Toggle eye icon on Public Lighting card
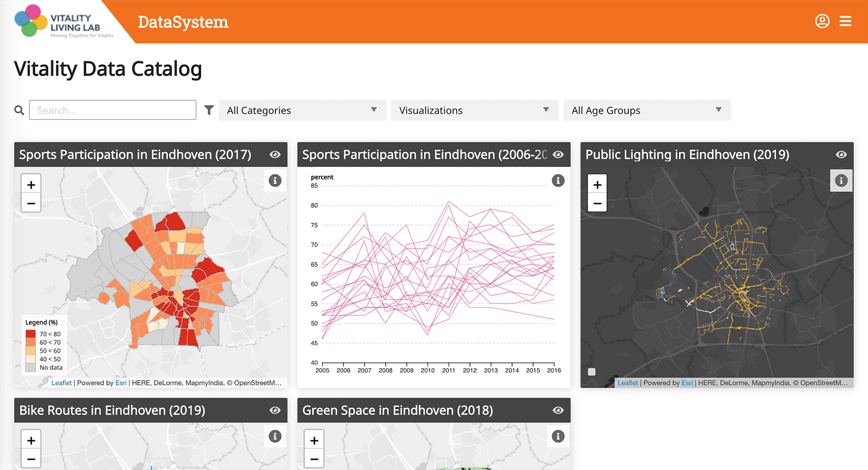The width and height of the screenshot is (868, 470). click(841, 154)
